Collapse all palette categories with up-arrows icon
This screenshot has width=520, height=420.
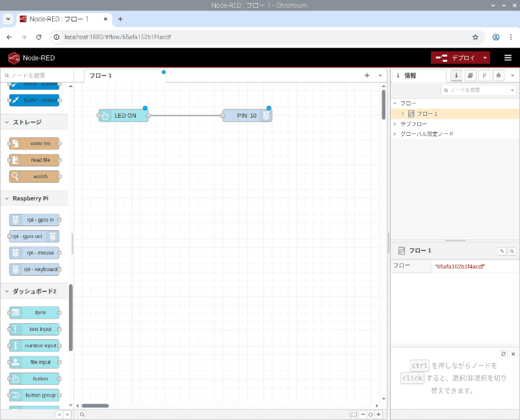(x=60, y=415)
